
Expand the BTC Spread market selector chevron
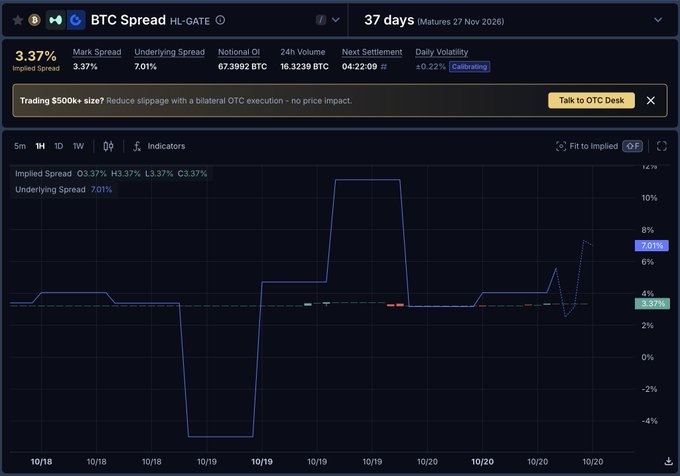point(336,20)
